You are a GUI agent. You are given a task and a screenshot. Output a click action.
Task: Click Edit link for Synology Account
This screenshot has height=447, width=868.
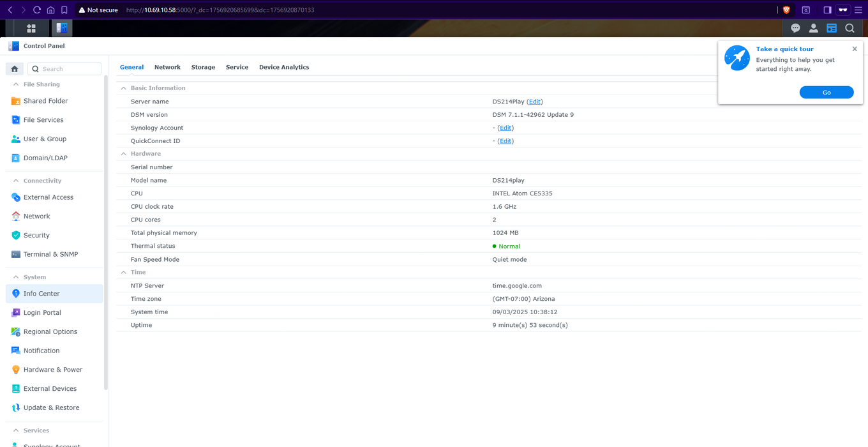pos(505,128)
